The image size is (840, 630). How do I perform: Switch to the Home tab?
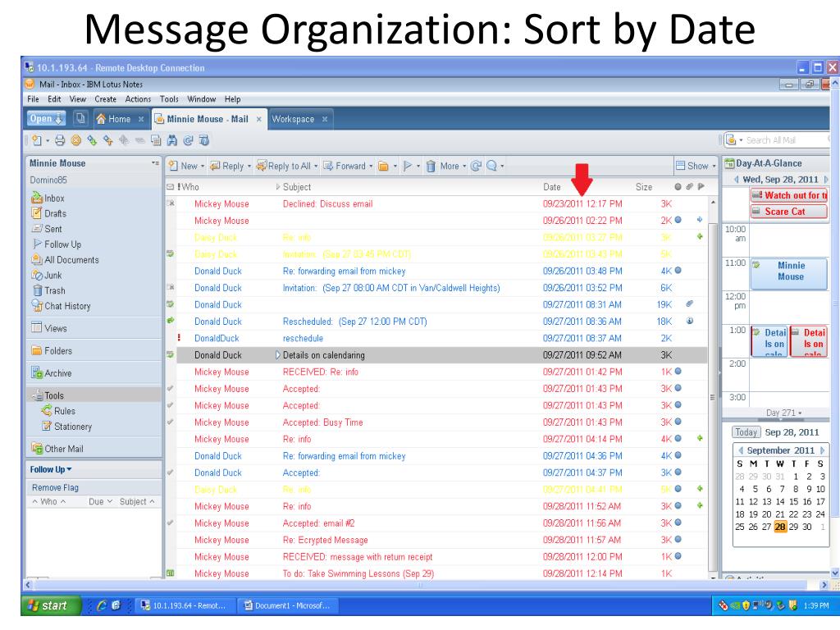pos(120,119)
